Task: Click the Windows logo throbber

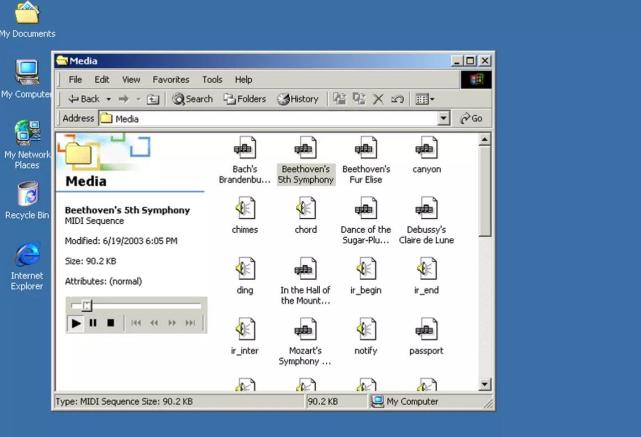Action: [476, 80]
